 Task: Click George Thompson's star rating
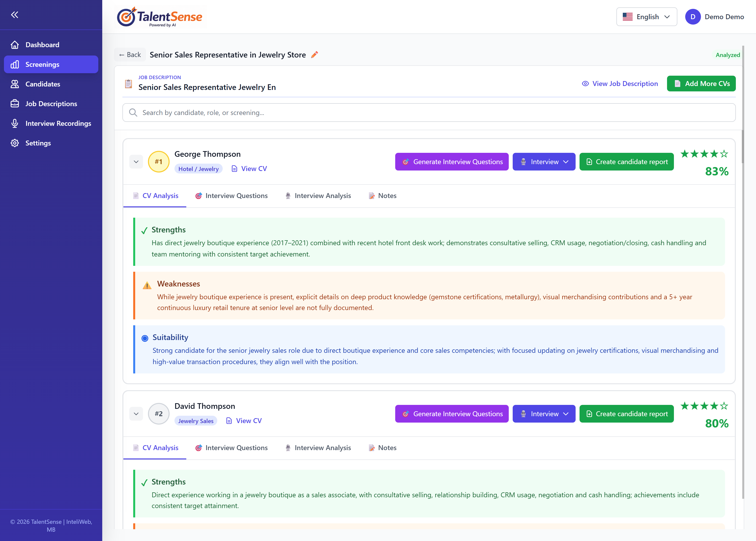[x=704, y=154]
